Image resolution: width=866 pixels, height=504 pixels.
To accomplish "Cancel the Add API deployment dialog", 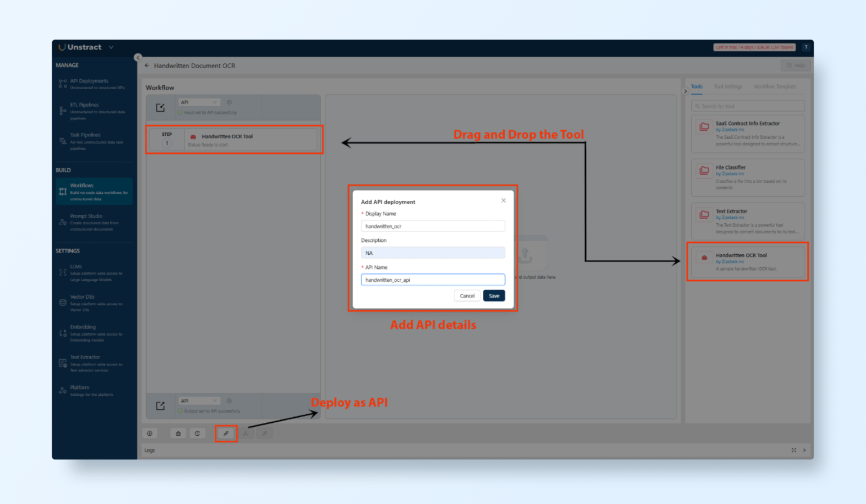I will (x=467, y=295).
